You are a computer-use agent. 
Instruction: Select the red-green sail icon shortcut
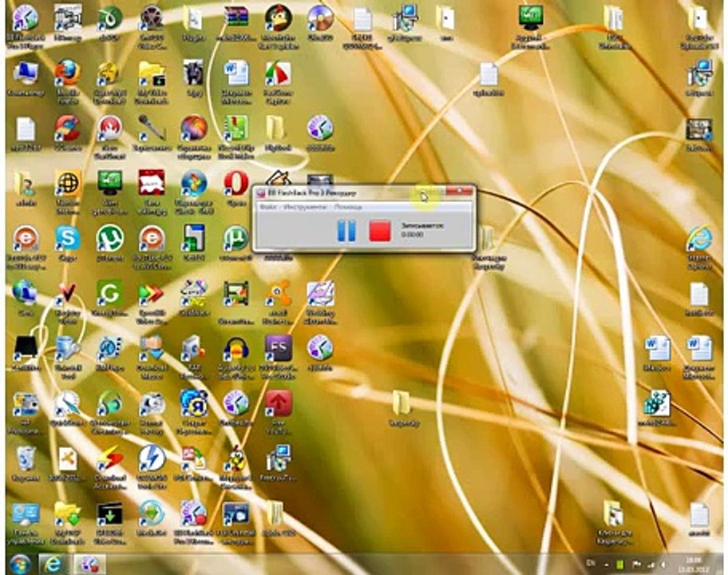tap(278, 82)
